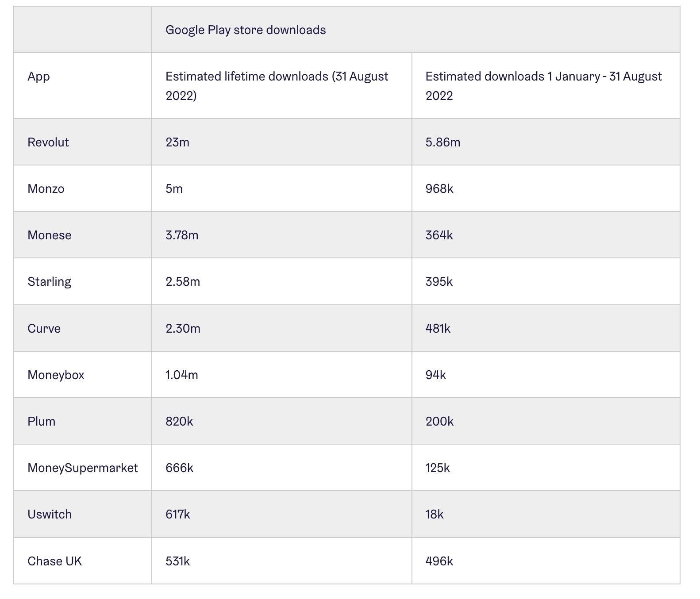Click Plum's 820k lifetime downloads cell
This screenshot has width=700, height=599.
[281, 421]
